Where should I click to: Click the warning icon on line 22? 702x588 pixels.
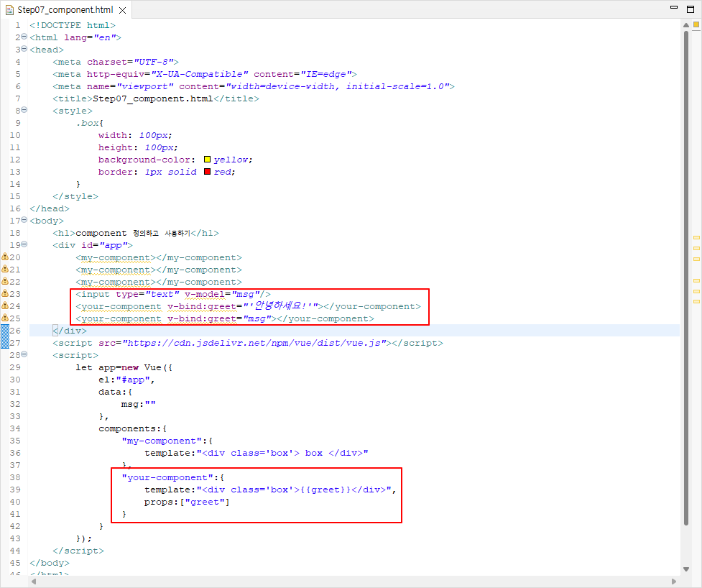click(x=5, y=281)
